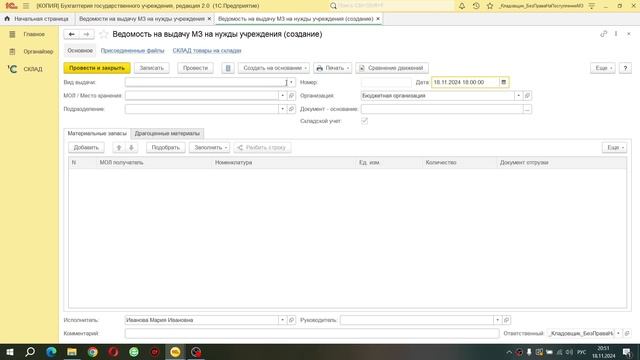Open favorites star in title bar

(490, 6)
